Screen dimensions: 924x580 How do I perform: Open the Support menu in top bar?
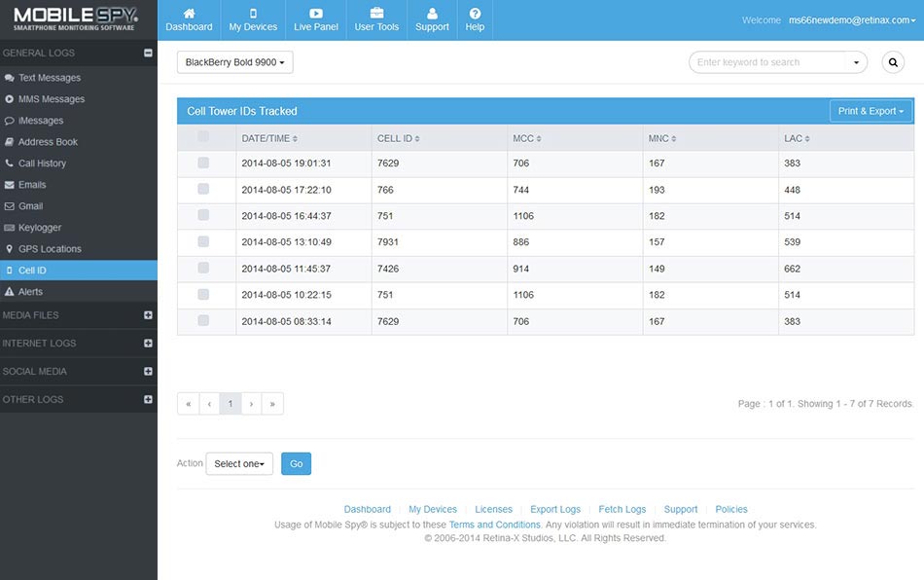pos(432,19)
